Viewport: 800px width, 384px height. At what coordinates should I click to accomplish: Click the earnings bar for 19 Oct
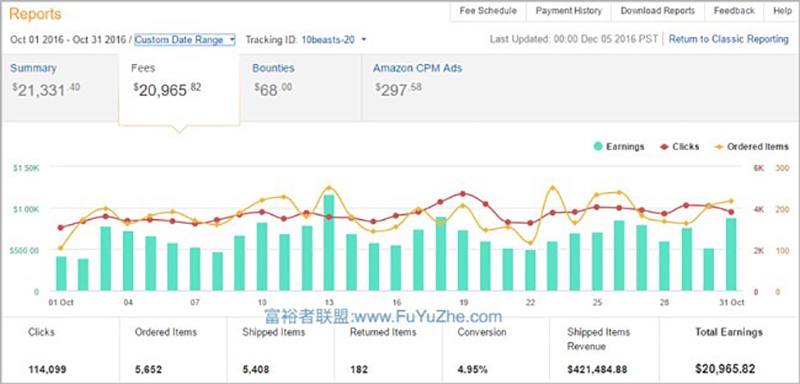(x=463, y=261)
